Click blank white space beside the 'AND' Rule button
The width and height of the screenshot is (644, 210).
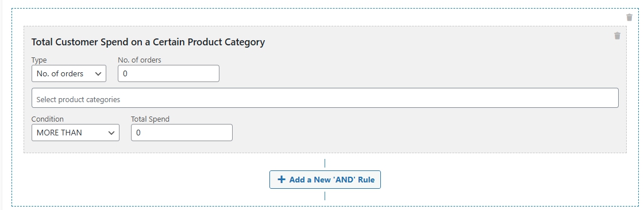[493, 180]
